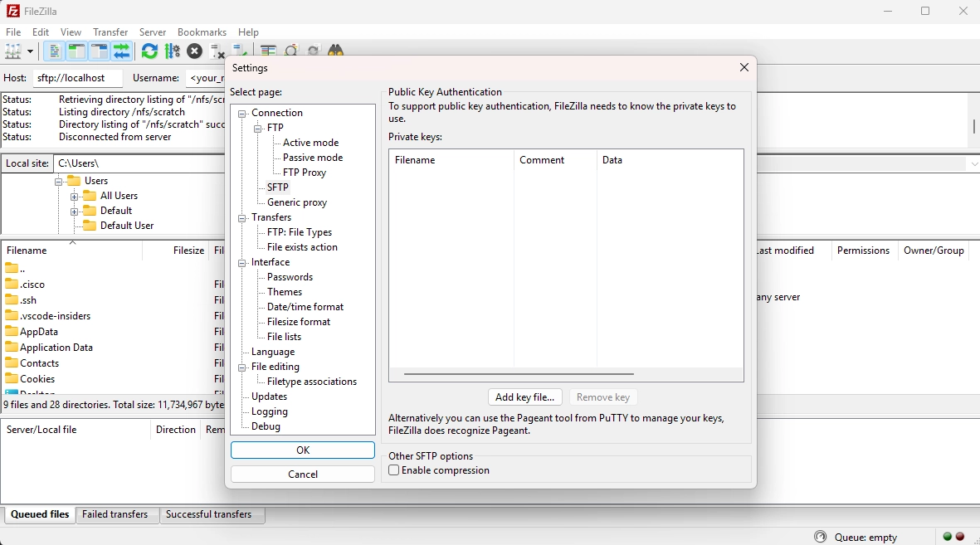Collapse the FTP tree node
The width and height of the screenshot is (980, 545).
tap(257, 128)
